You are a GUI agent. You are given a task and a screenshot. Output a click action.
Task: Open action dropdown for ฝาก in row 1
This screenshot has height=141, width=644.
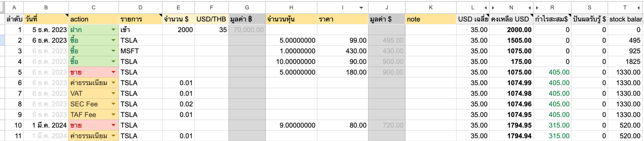pyautogui.click(x=113, y=30)
